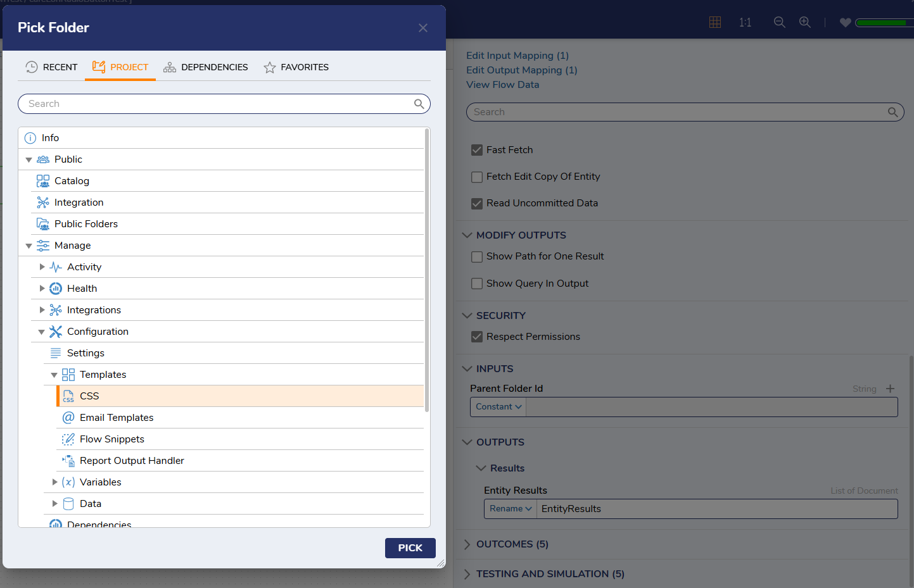Open the Edit Input Mapping link
The height and width of the screenshot is (588, 914).
click(x=517, y=56)
